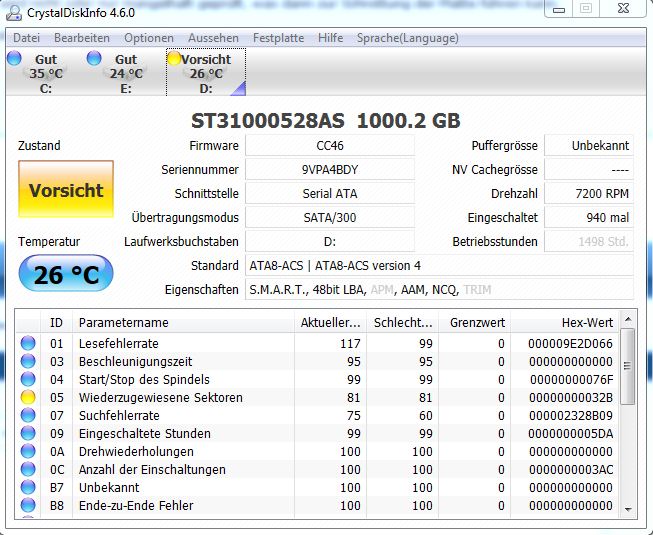Click hex value 000002328B09
The width and height of the screenshot is (653, 535).
click(x=571, y=416)
